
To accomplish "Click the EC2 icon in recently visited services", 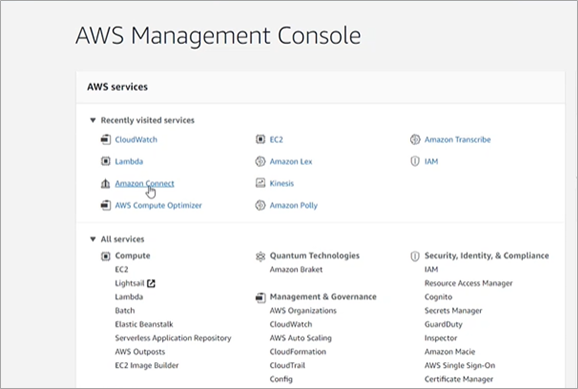I will (260, 139).
